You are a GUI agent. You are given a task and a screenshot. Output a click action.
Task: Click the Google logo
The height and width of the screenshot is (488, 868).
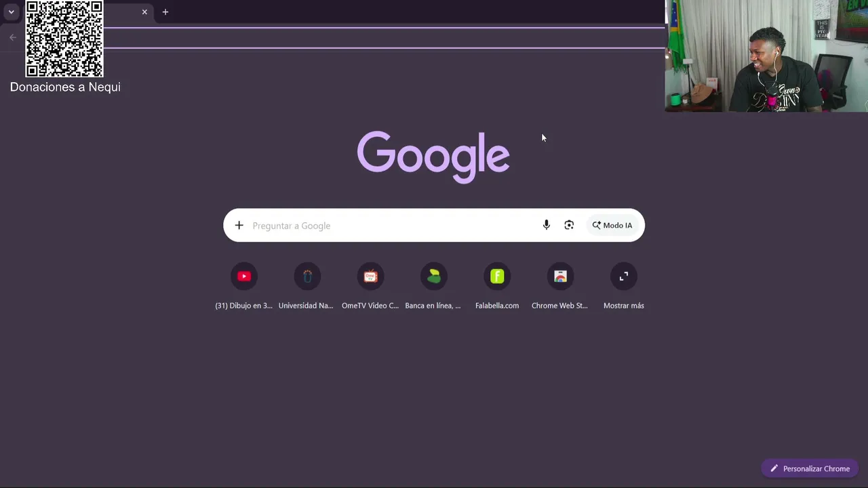(x=433, y=157)
